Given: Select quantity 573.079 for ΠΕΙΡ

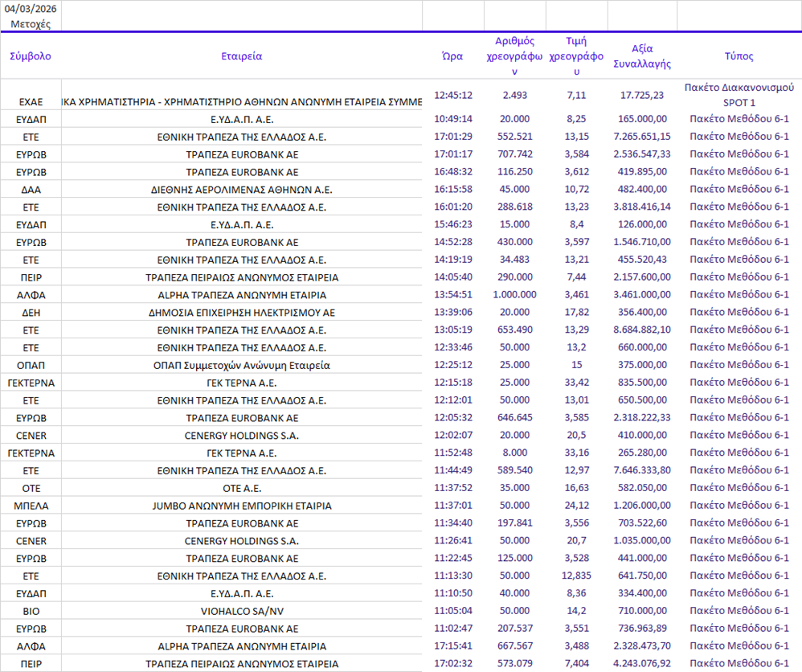Looking at the screenshot, I should point(514,663).
